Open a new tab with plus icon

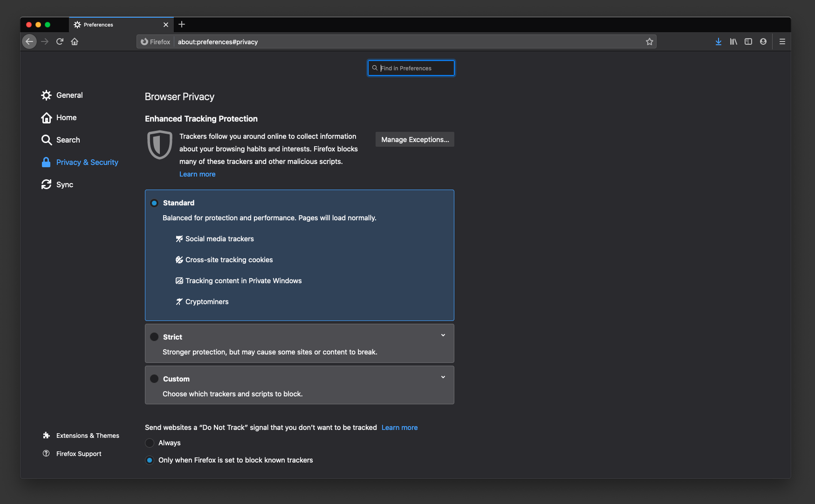(x=182, y=24)
